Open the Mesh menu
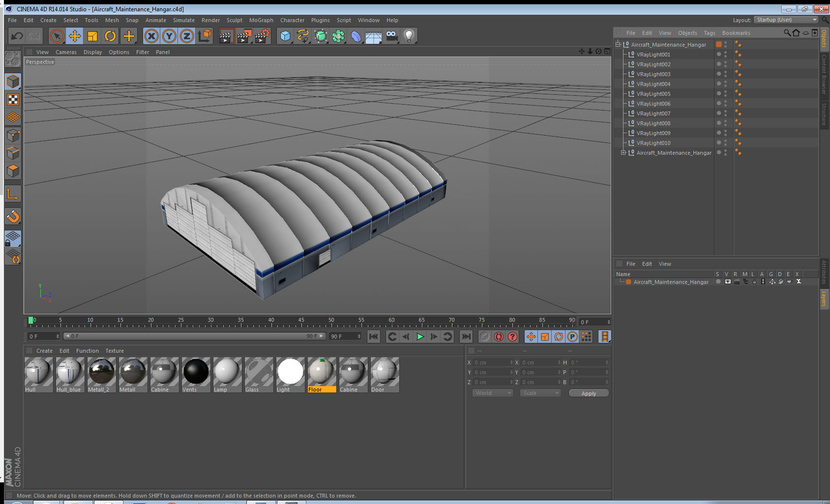This screenshot has height=504, width=830. pos(112,20)
